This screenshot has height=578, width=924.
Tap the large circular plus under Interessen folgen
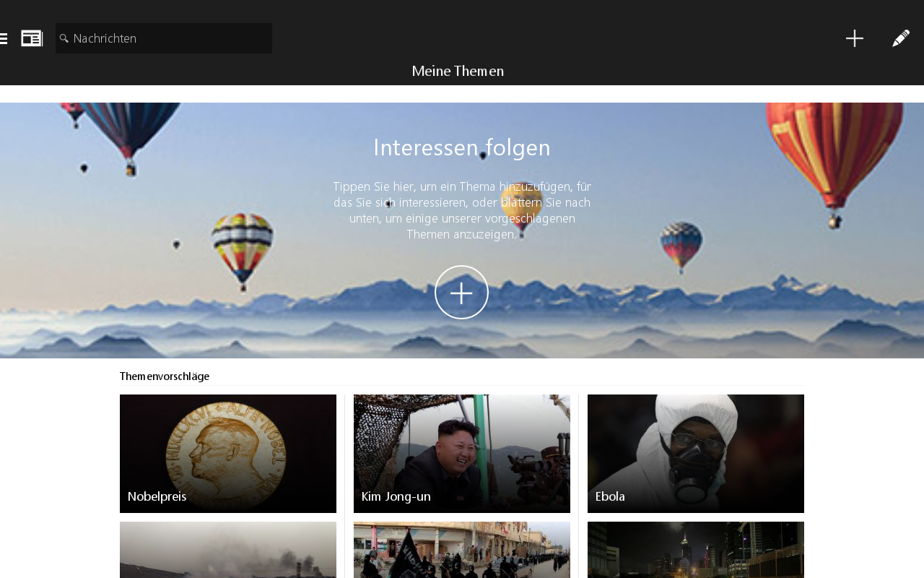click(462, 293)
